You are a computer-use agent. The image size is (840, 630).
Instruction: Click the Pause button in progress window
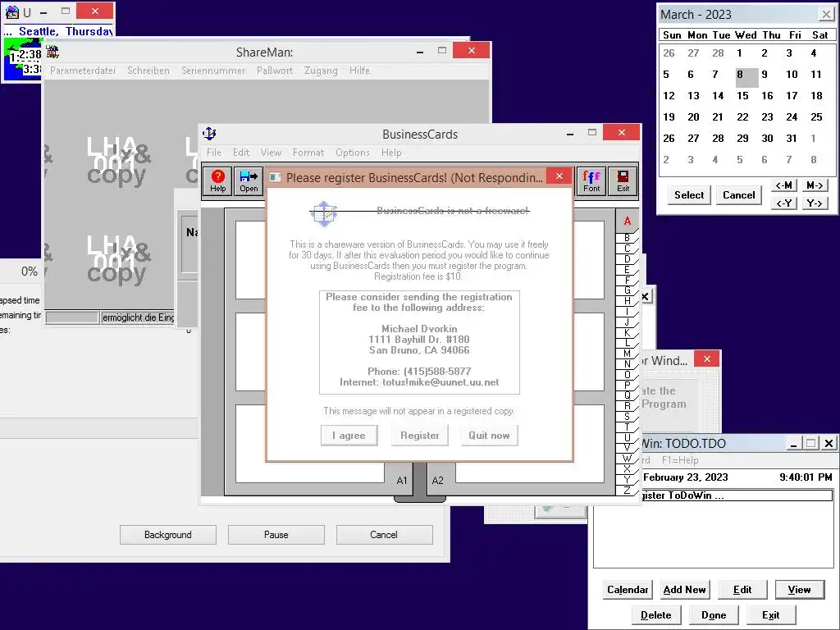coord(276,535)
